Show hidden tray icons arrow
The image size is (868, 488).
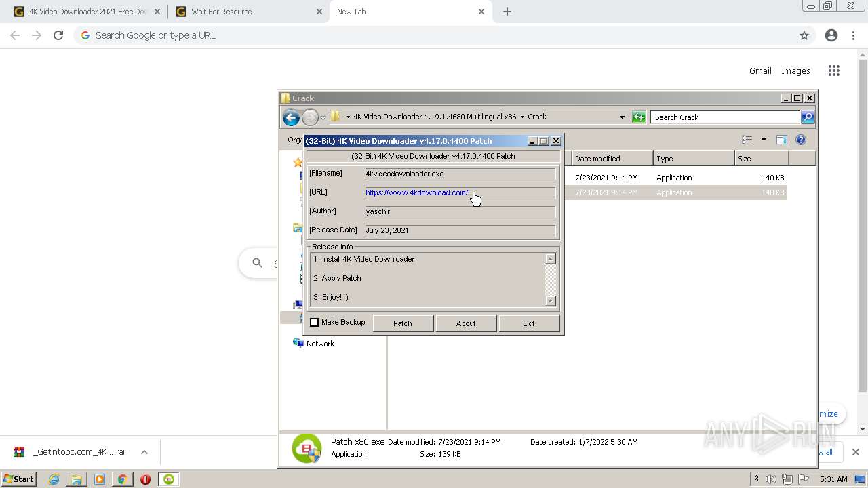pos(756,479)
